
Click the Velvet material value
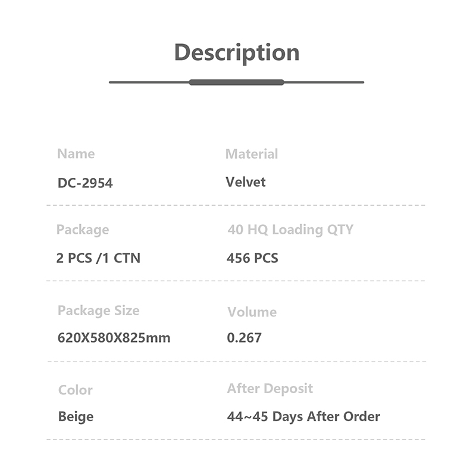(x=246, y=182)
